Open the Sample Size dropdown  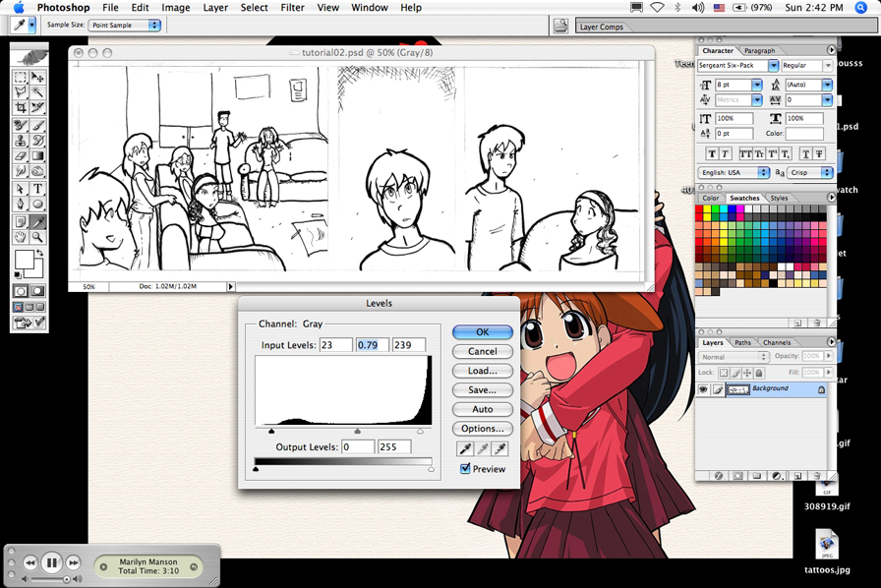coord(124,26)
